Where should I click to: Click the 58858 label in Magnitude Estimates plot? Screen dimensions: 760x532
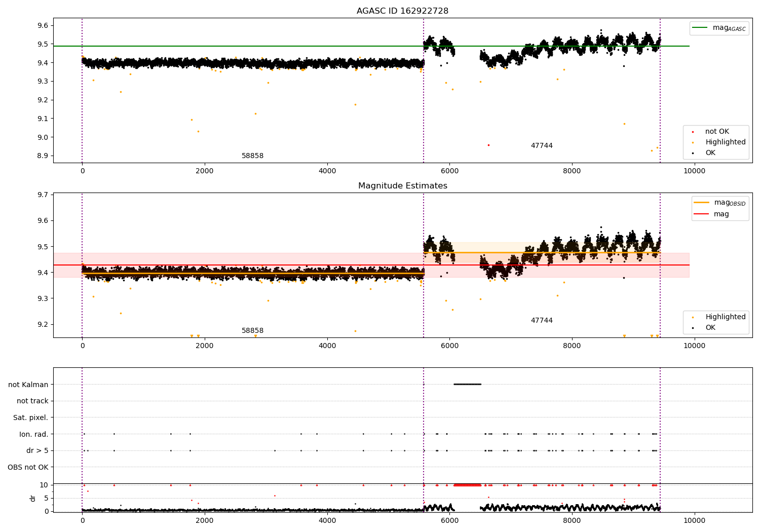pyautogui.click(x=252, y=331)
